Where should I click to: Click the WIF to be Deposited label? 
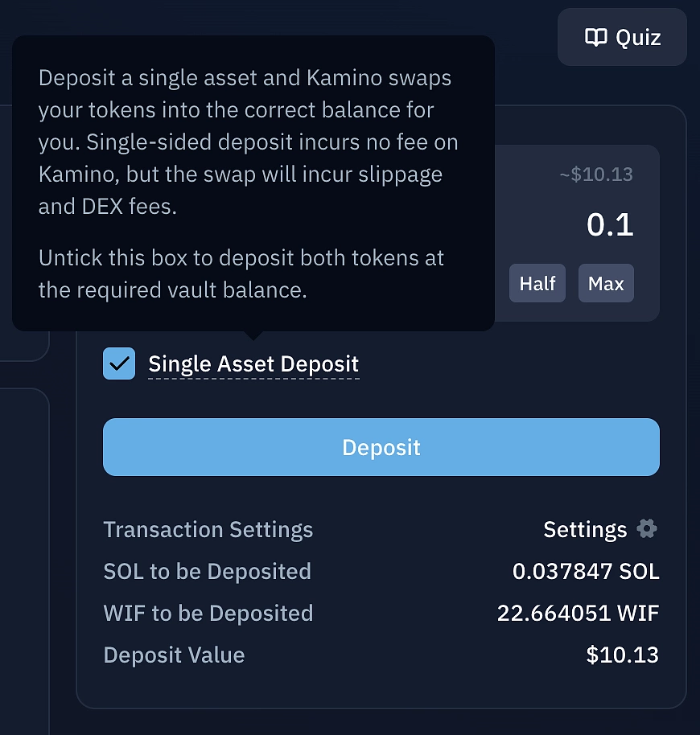(x=208, y=613)
